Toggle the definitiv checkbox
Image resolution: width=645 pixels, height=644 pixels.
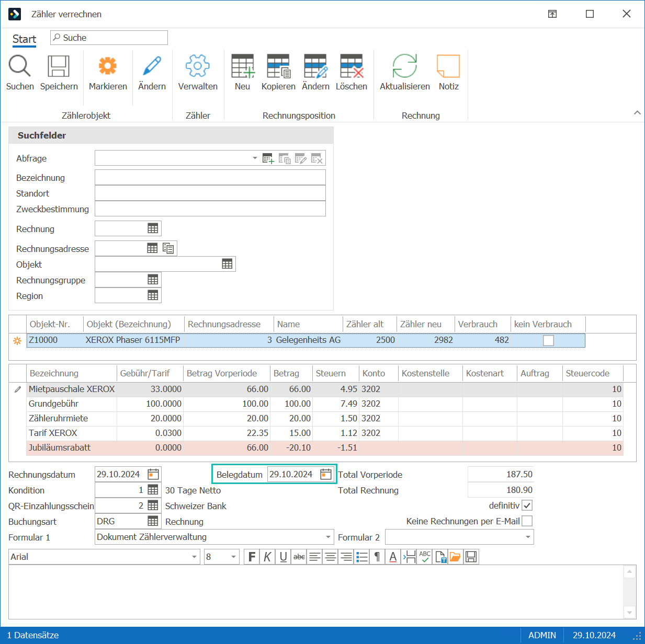[x=527, y=505]
